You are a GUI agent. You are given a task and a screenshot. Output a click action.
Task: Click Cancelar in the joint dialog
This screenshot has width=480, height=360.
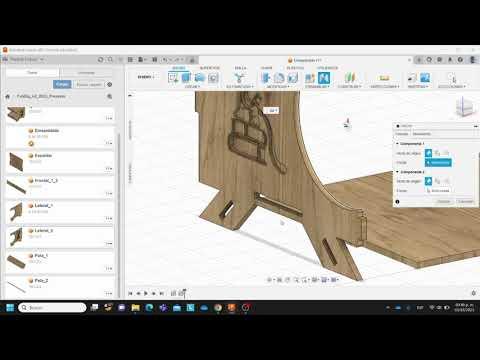click(465, 202)
